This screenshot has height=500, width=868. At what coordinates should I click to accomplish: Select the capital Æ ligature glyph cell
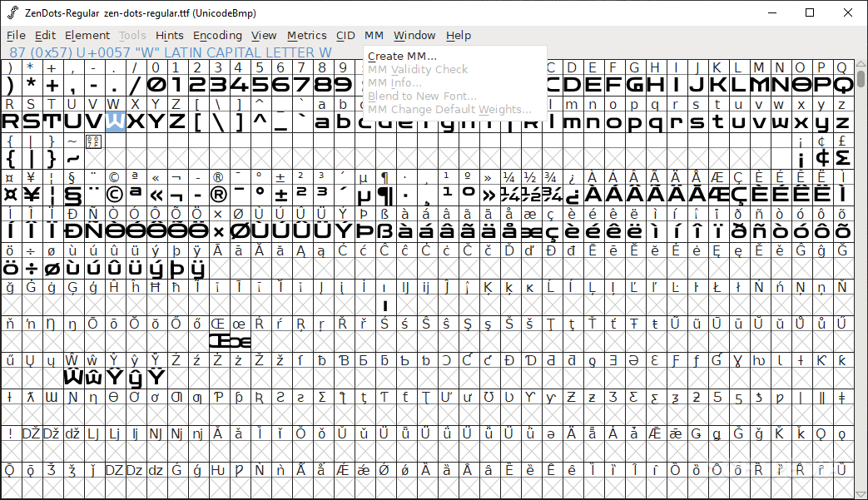[717, 195]
